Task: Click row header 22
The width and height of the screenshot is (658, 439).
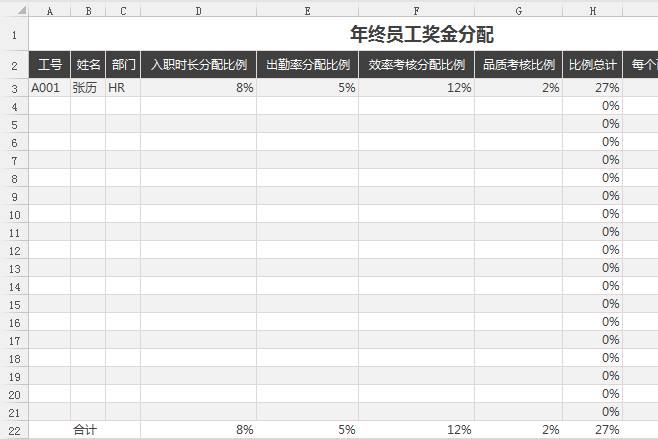Action: [14, 430]
